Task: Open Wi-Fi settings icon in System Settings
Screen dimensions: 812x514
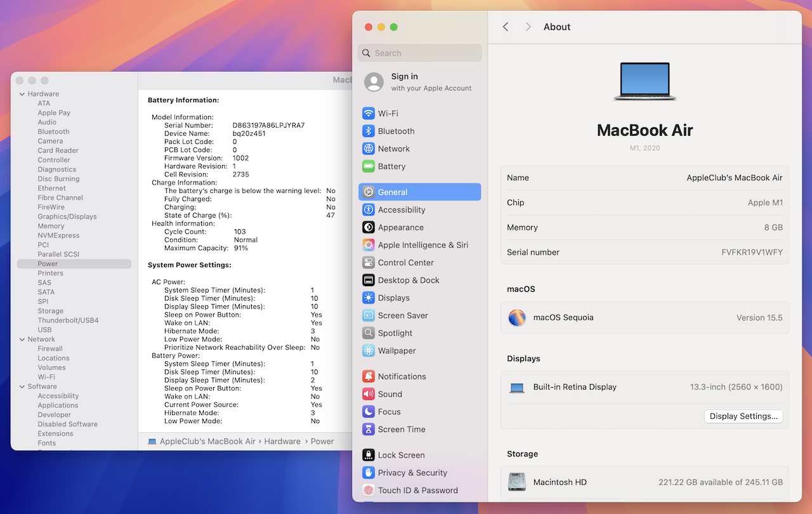Action: pos(369,114)
